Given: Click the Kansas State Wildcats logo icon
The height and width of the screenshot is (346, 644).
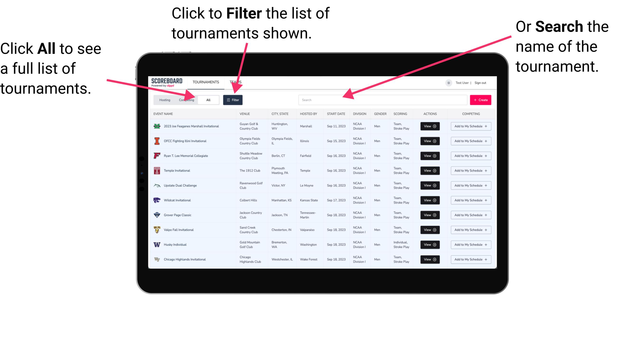Looking at the screenshot, I should (x=156, y=200).
